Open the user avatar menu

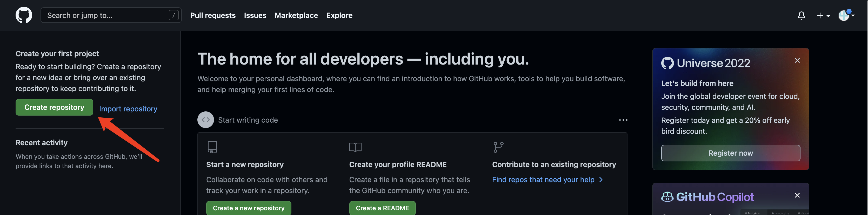pyautogui.click(x=846, y=15)
